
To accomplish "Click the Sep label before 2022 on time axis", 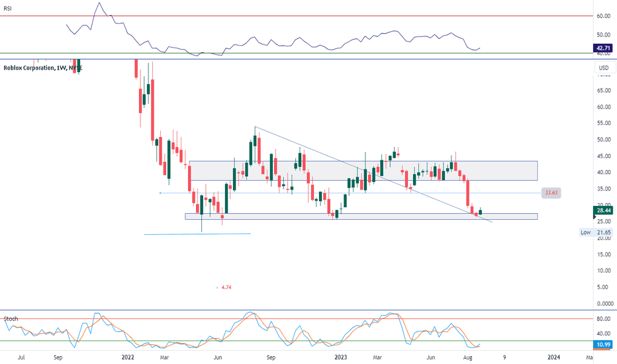I will (58, 357).
